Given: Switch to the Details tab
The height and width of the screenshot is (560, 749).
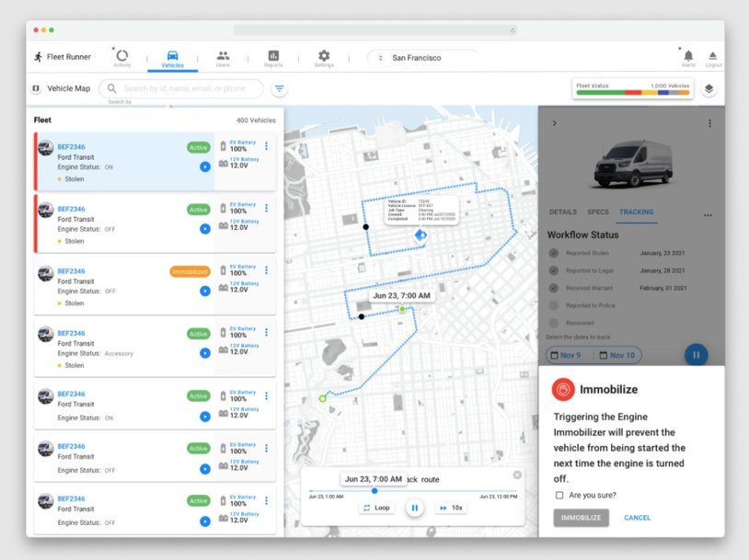Looking at the screenshot, I should pos(563,212).
